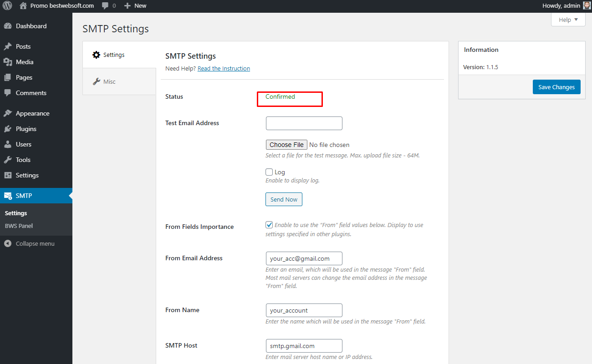Click the gear icon on Settings tab
Screen dimensions: 592x364
[x=96, y=55]
